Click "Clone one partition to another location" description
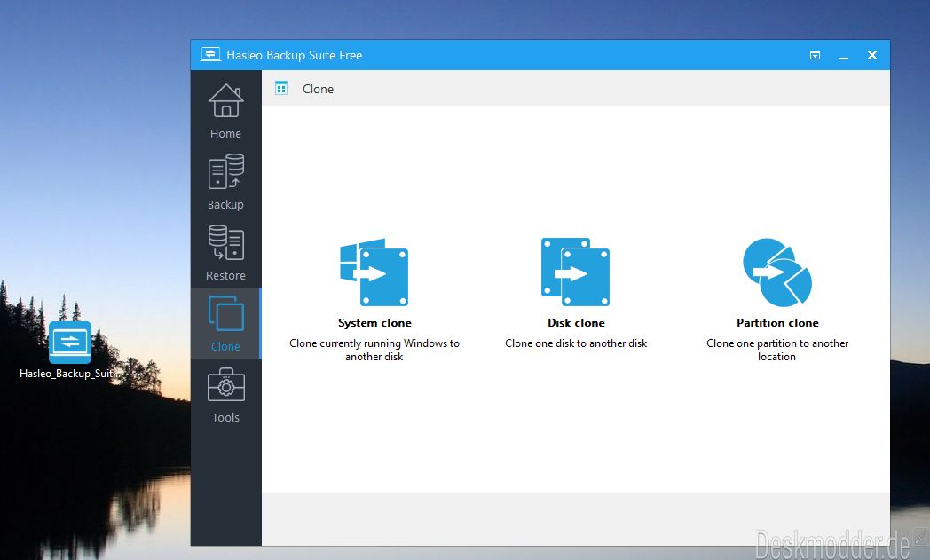The width and height of the screenshot is (930, 560). click(x=777, y=350)
